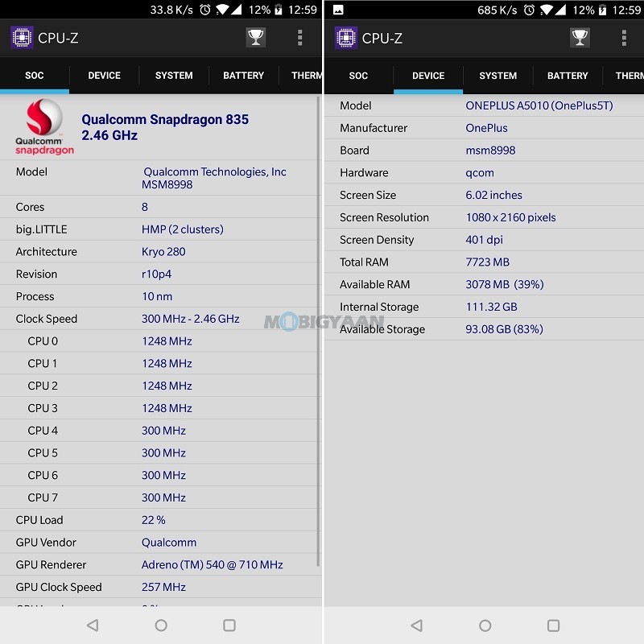The width and height of the screenshot is (644, 644).
Task: Switch to SOC tab in right screen
Action: click(358, 76)
